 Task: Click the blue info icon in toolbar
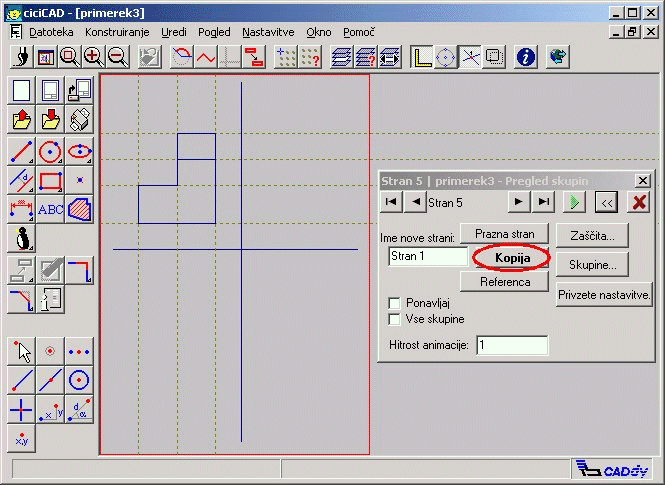(526, 57)
